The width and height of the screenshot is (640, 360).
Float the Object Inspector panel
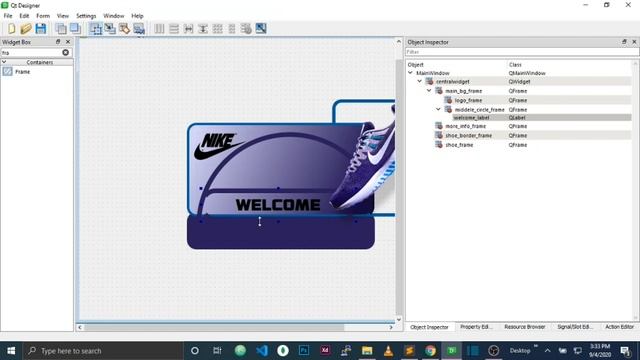[x=624, y=42]
